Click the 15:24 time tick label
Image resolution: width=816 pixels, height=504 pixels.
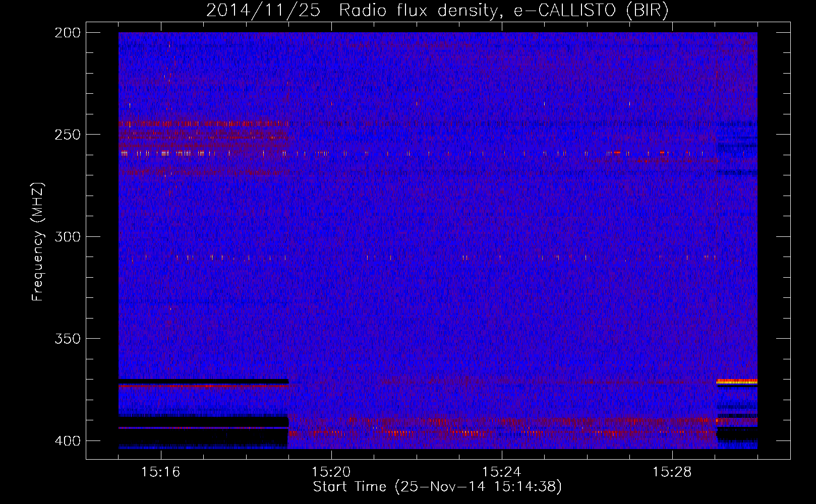pyautogui.click(x=502, y=472)
